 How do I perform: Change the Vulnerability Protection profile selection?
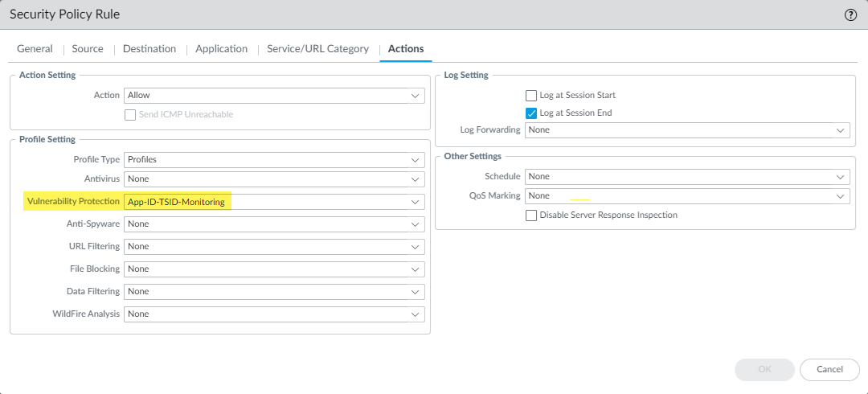[274, 202]
